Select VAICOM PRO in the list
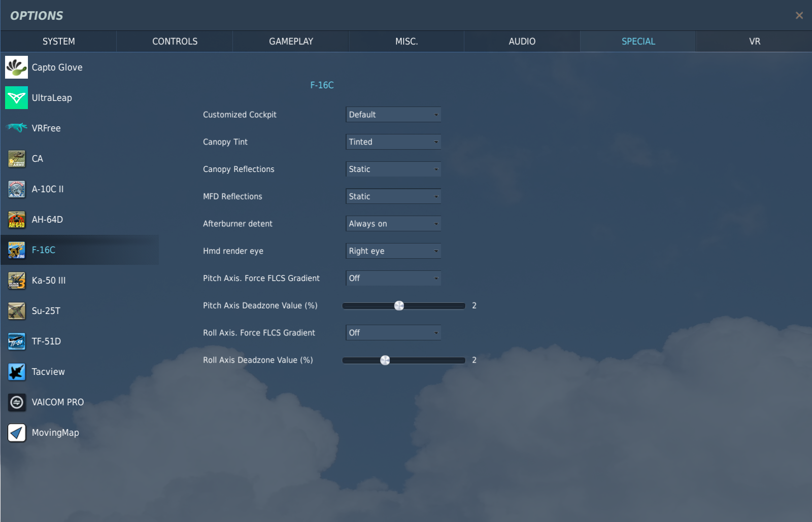 pos(80,402)
